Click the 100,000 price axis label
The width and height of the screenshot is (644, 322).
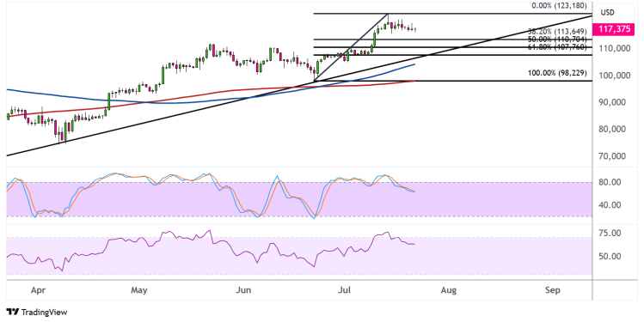tap(614, 76)
